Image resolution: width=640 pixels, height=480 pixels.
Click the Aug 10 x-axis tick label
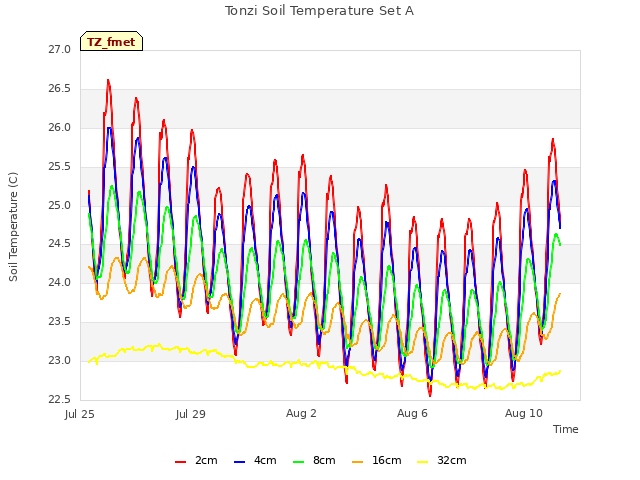tap(524, 413)
